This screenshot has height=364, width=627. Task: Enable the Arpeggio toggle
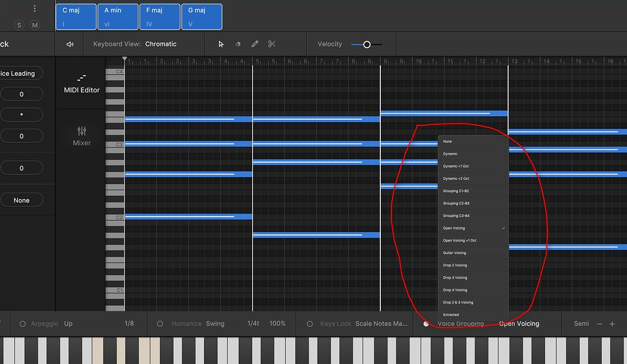pos(23,324)
